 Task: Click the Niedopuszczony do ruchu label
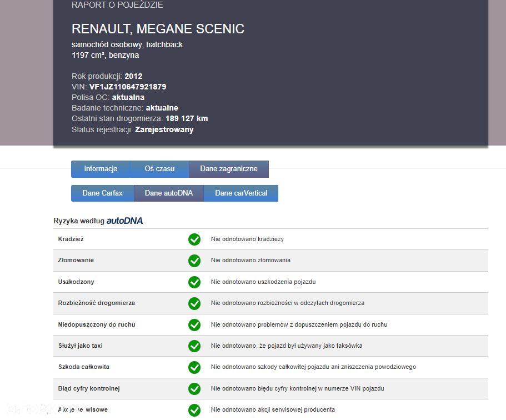pyautogui.click(x=97, y=324)
